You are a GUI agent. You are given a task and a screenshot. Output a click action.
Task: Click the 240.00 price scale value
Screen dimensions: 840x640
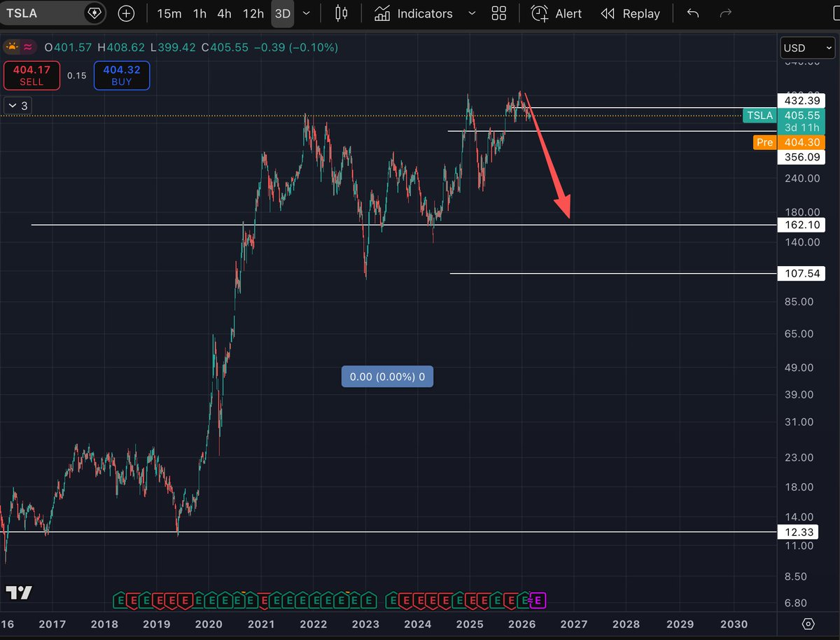[x=802, y=179]
